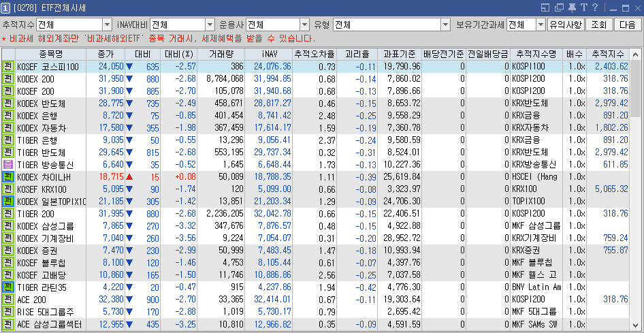This screenshot has width=644, height=333.
Task: Sort by the 종가 column header
Action: click(106, 54)
